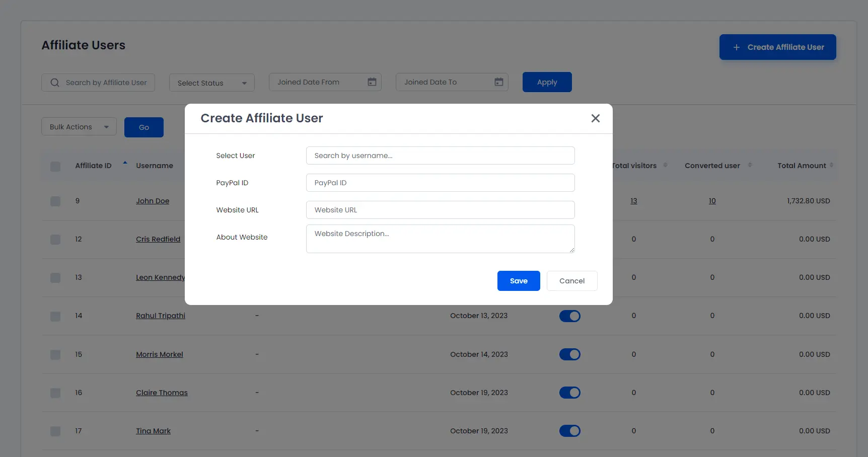868x457 pixels.
Task: Toggle status switch for Claire Thomas row
Action: 570,393
